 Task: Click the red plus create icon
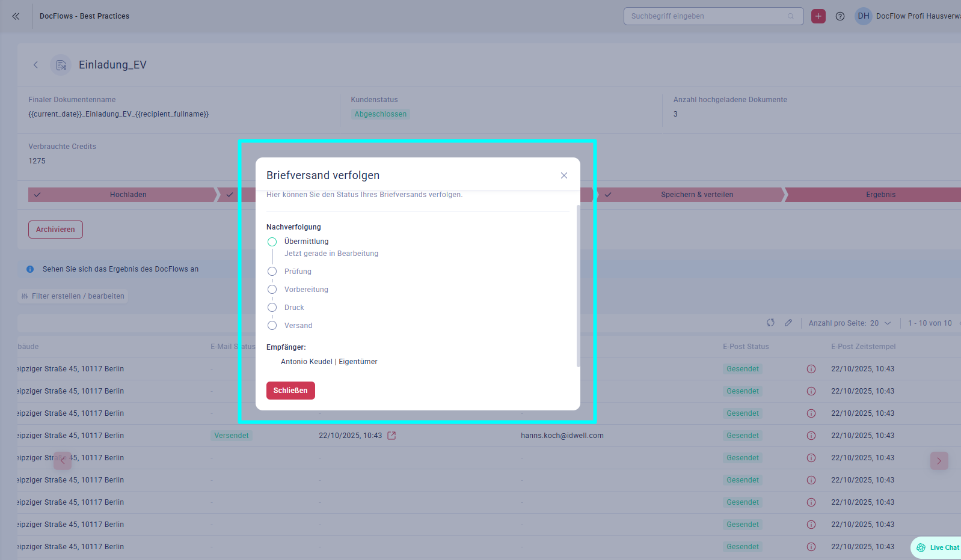pyautogui.click(x=818, y=16)
